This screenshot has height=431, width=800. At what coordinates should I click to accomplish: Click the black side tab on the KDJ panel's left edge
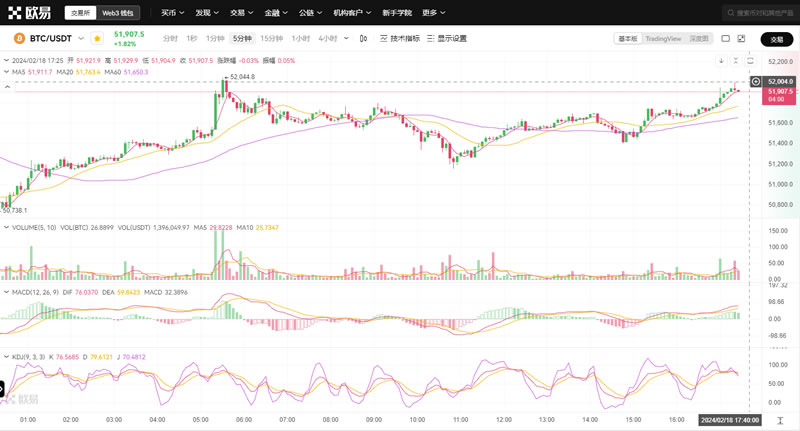click(x=2, y=389)
